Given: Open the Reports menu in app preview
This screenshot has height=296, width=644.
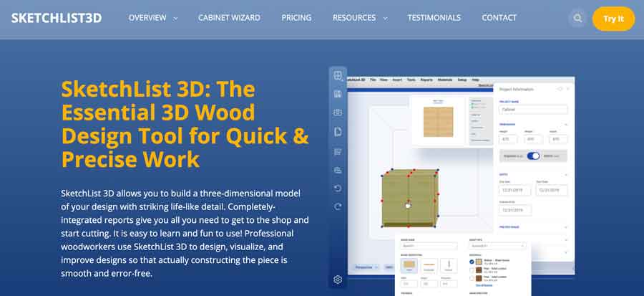Looking at the screenshot, I should tap(426, 80).
